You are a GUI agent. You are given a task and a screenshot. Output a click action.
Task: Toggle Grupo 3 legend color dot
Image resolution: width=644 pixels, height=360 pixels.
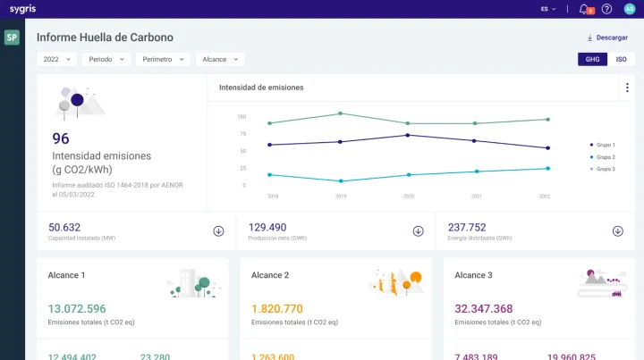tap(591, 169)
